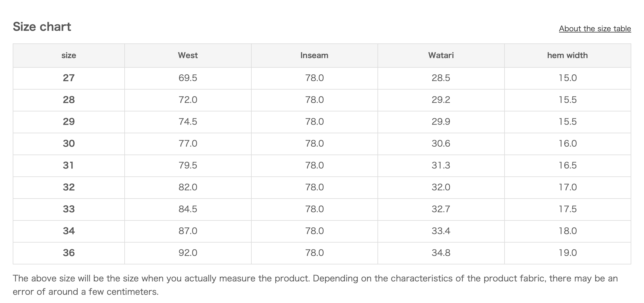644x303 pixels.
Task: Click the Inseam cell for size 32
Action: [x=314, y=187]
